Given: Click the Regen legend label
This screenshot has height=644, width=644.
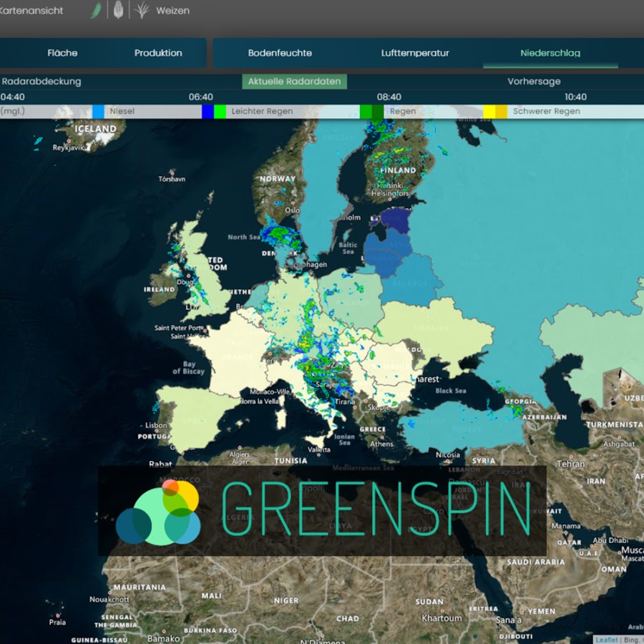Looking at the screenshot, I should point(403,112).
